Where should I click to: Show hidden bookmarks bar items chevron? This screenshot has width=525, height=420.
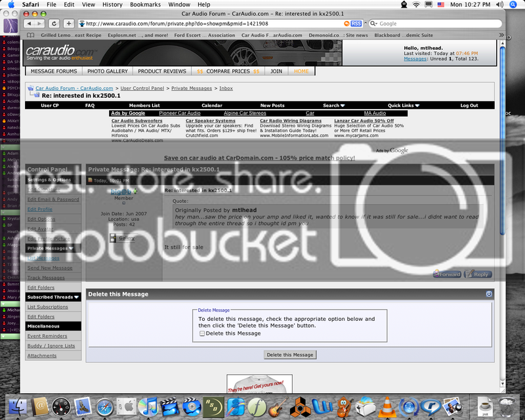coord(501,35)
